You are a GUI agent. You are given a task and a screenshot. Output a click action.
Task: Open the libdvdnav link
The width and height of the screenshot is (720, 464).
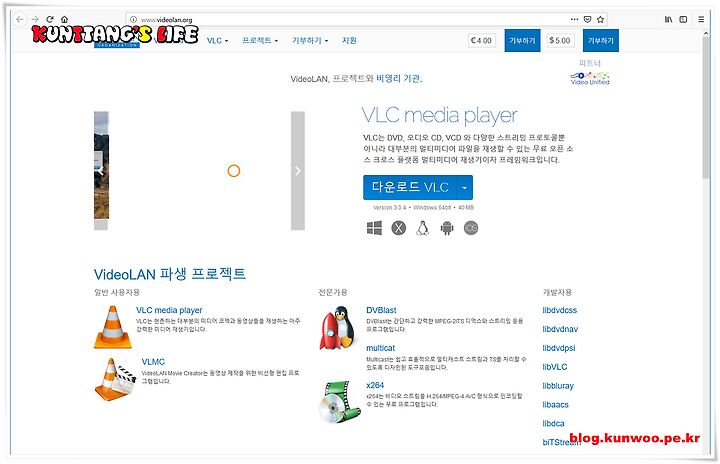(560, 329)
